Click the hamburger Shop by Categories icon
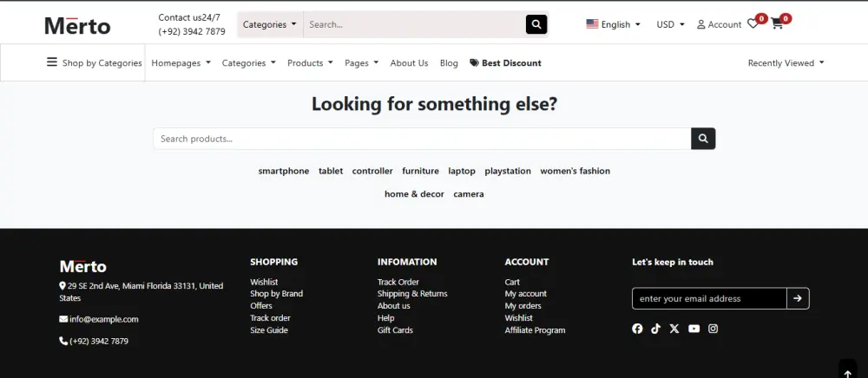This screenshot has width=868, height=378. [51, 62]
